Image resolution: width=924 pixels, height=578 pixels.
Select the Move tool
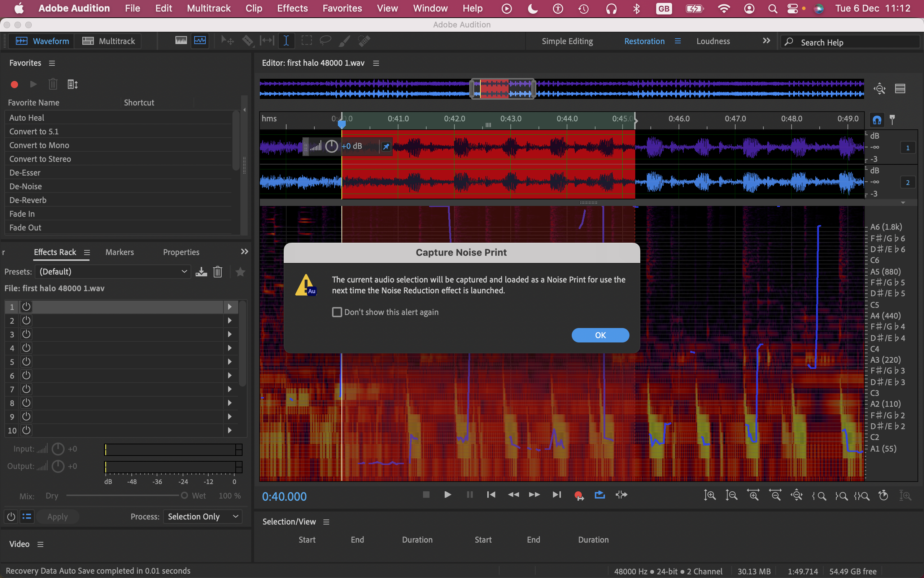(227, 40)
